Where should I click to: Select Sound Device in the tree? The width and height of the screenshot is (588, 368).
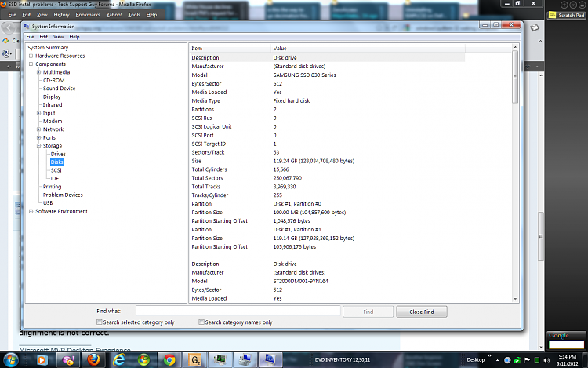click(59, 89)
